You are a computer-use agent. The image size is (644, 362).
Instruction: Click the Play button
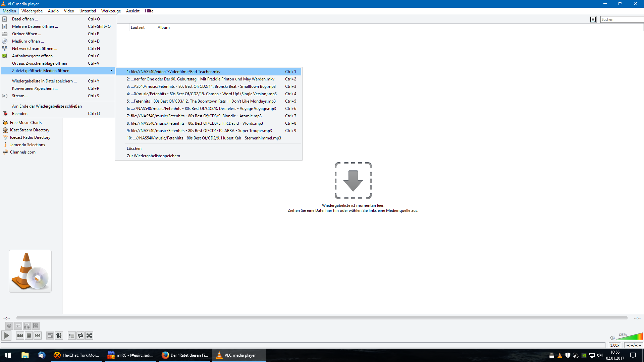pyautogui.click(x=6, y=336)
